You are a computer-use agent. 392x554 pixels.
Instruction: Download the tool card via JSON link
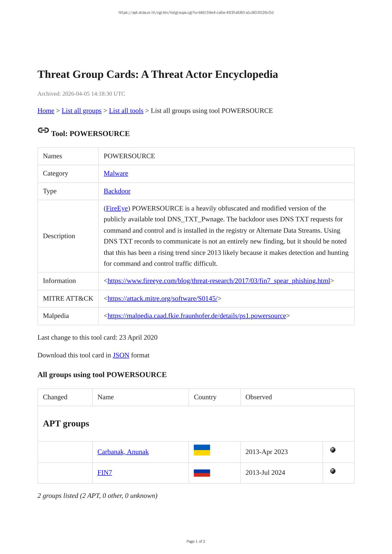tap(121, 355)
